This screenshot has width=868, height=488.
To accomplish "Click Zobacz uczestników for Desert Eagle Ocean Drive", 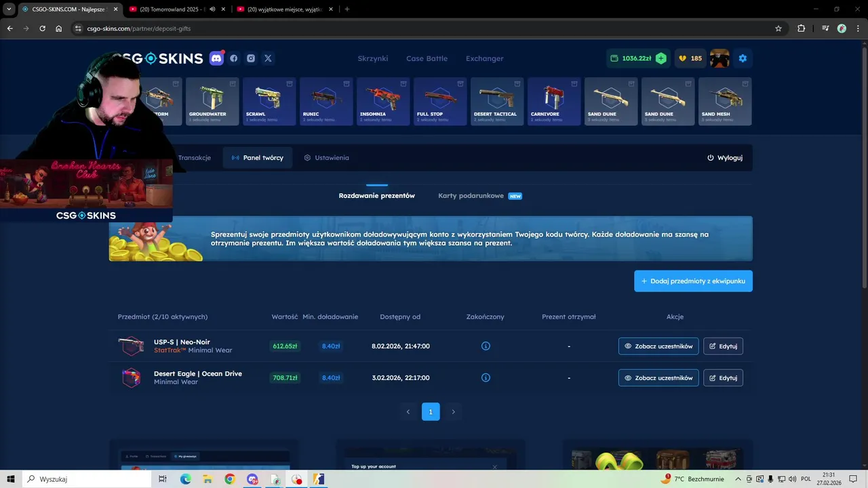I will tap(658, 378).
